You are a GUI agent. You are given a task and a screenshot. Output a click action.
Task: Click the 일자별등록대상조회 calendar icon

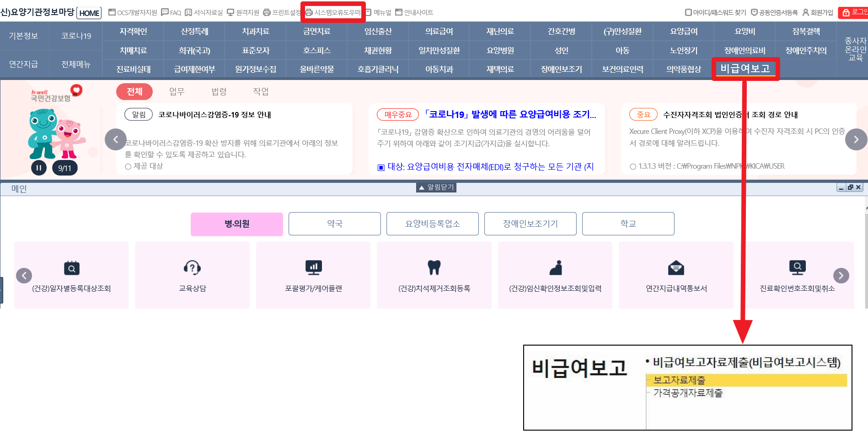click(71, 268)
